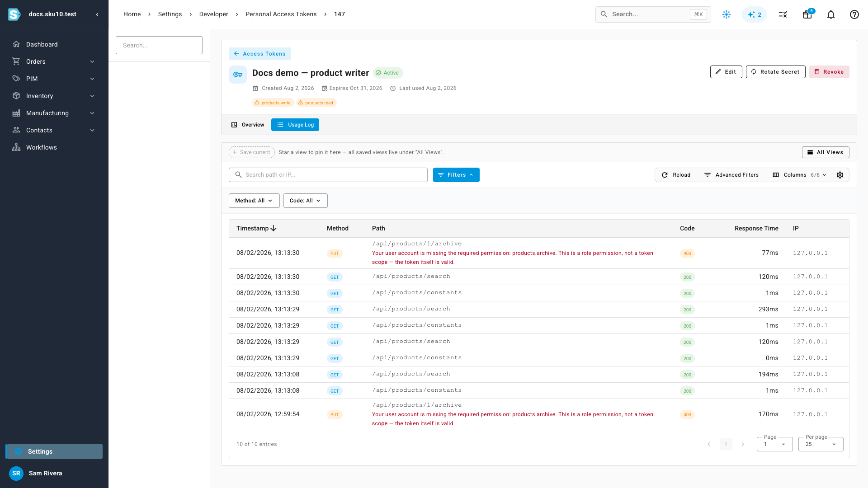This screenshot has width=868, height=488.
Task: Focus the Search path or IP field
Action: click(x=328, y=175)
